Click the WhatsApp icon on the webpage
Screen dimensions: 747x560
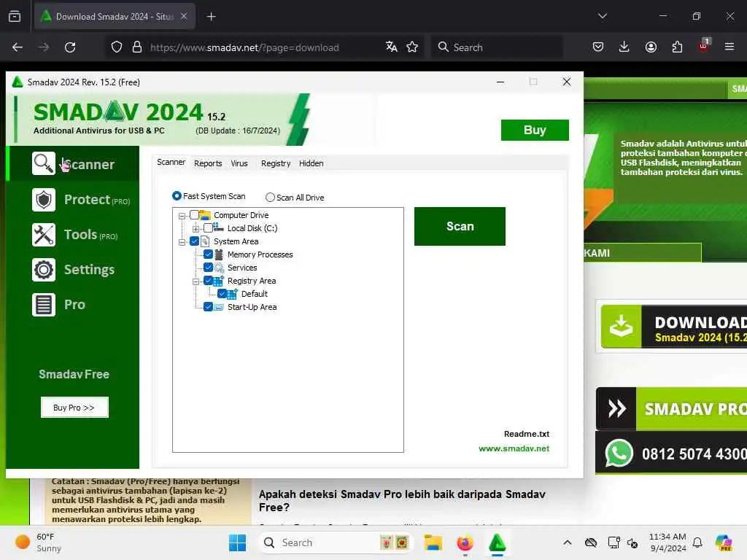coord(619,453)
